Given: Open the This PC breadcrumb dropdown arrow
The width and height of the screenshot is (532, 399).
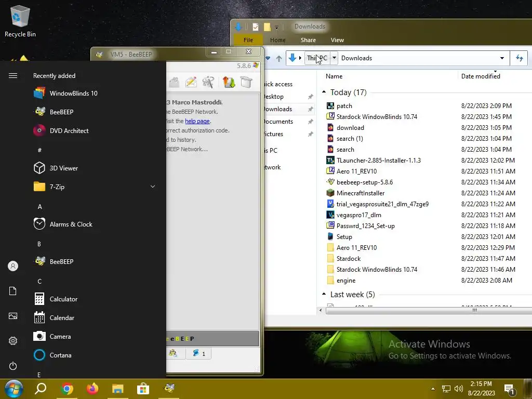Looking at the screenshot, I should click(334, 58).
